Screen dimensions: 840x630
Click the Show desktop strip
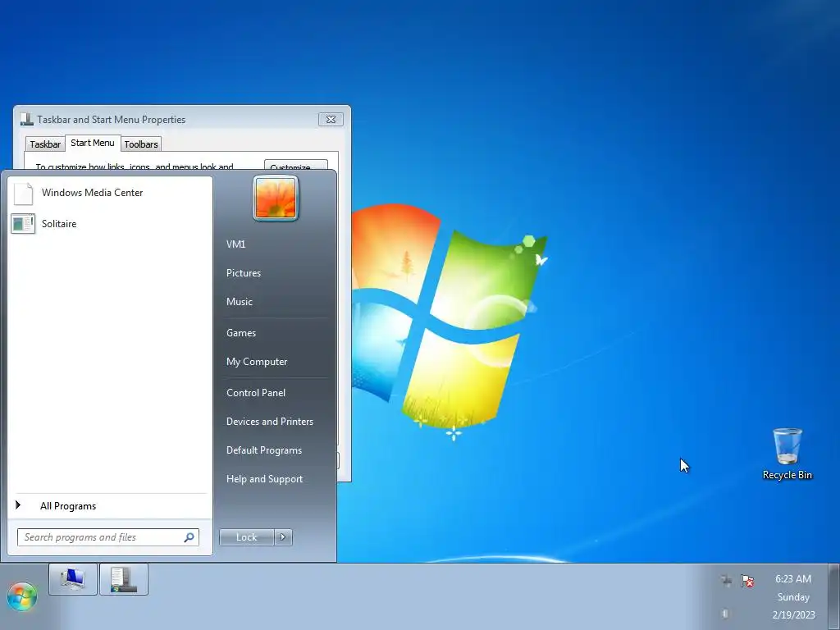834,596
